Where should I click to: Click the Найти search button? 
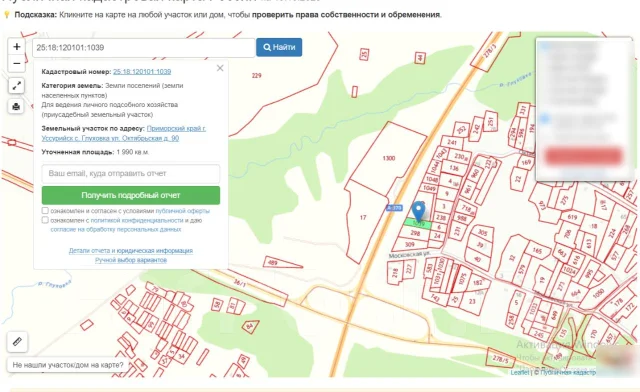[279, 47]
